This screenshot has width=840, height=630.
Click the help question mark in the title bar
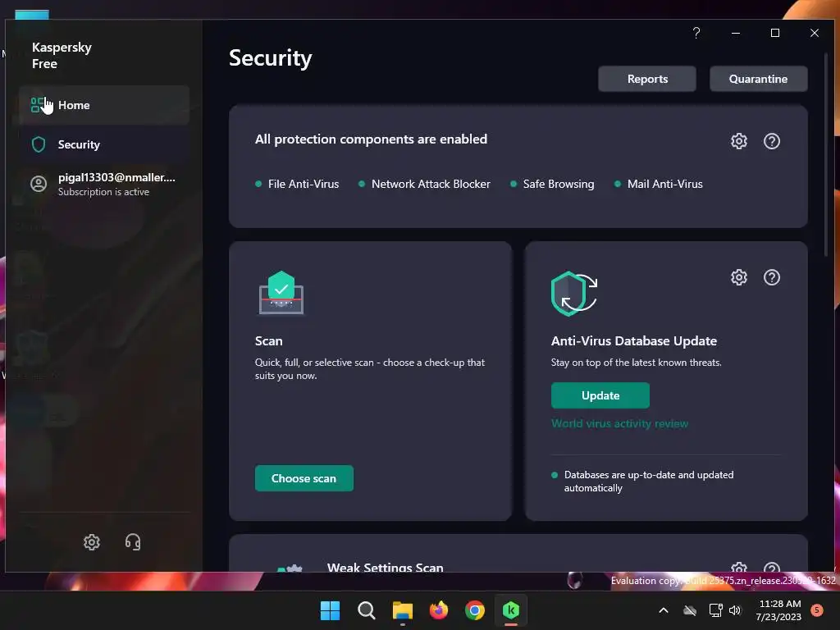[x=696, y=33]
